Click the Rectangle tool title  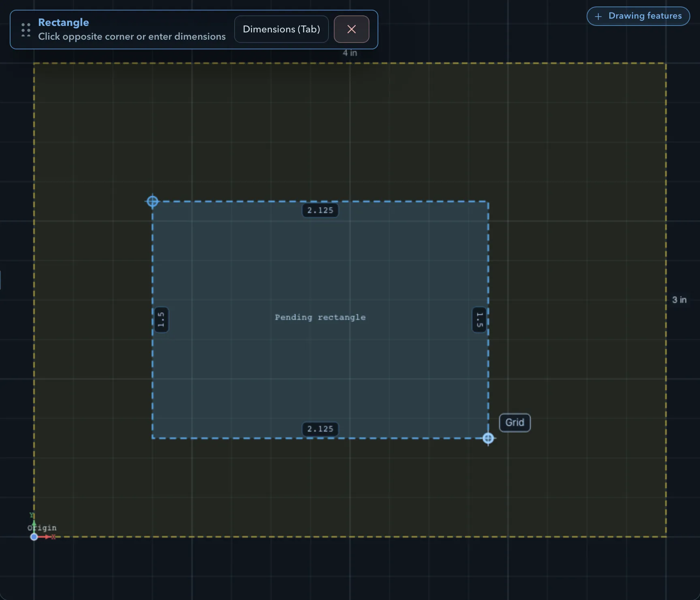[x=64, y=22]
